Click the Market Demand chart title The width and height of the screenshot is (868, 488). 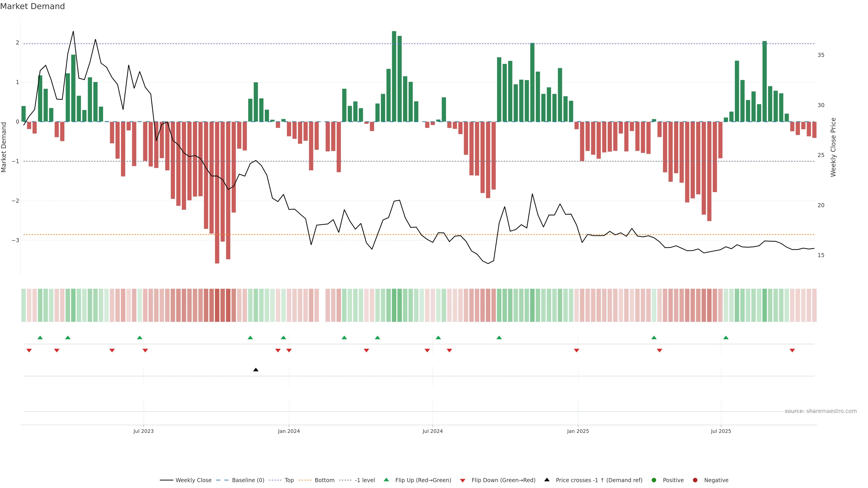coord(32,6)
